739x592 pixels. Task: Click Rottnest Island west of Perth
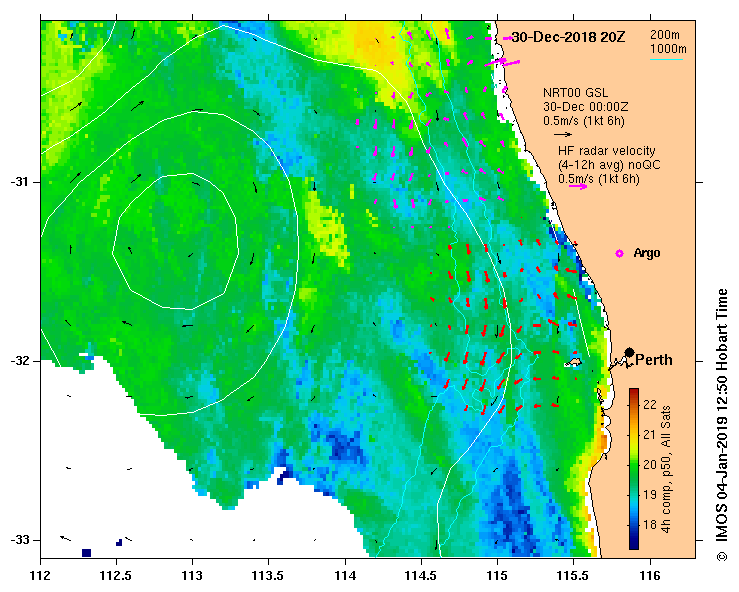(574, 362)
